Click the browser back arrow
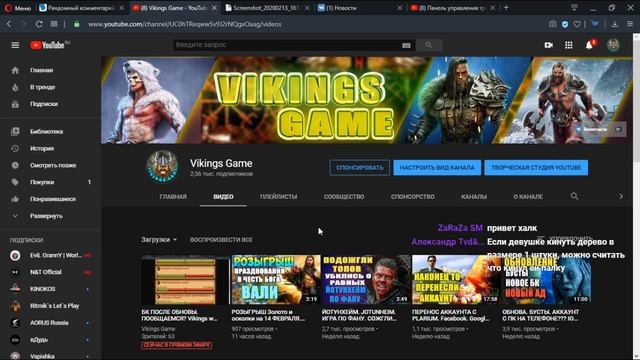This screenshot has height=360, width=640. pyautogui.click(x=9, y=24)
